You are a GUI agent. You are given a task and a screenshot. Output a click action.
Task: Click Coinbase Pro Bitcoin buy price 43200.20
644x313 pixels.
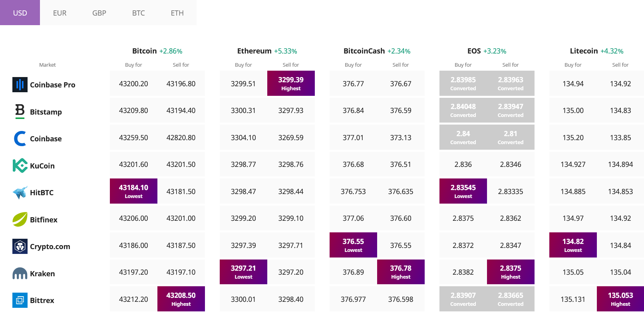tap(133, 84)
